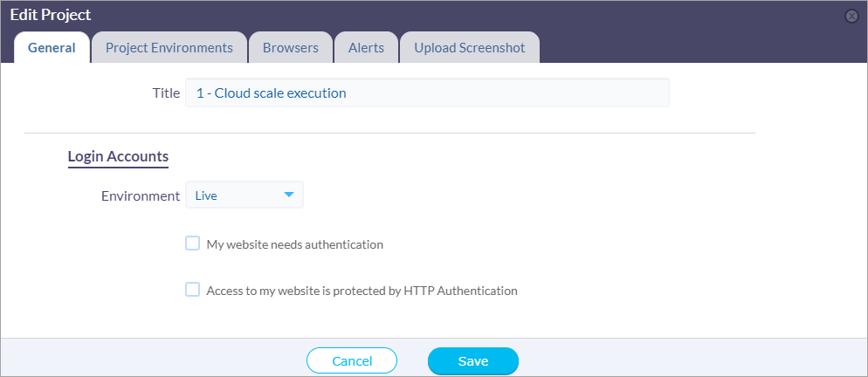
Task: Open the Upload Screenshot tab
Action: 470,48
